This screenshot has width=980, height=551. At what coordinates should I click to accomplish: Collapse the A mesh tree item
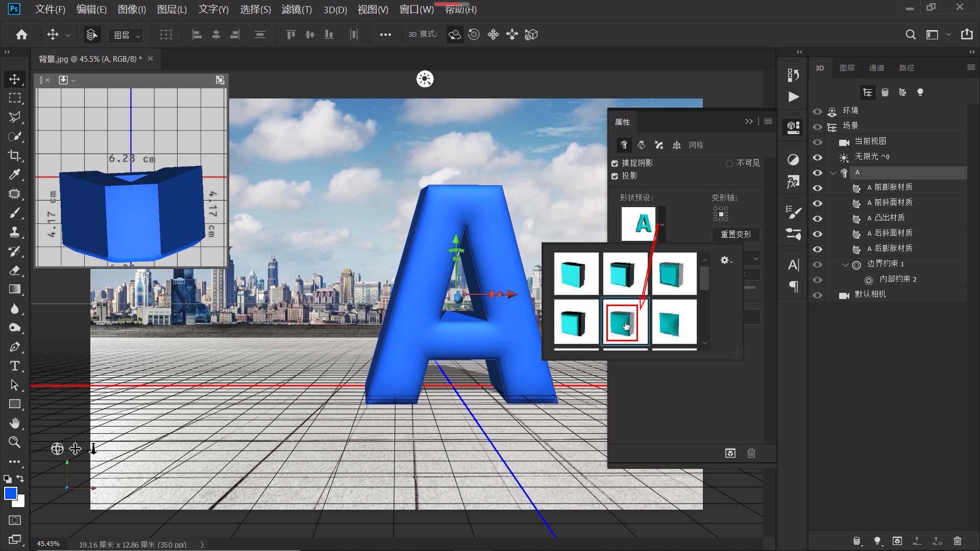click(x=834, y=173)
